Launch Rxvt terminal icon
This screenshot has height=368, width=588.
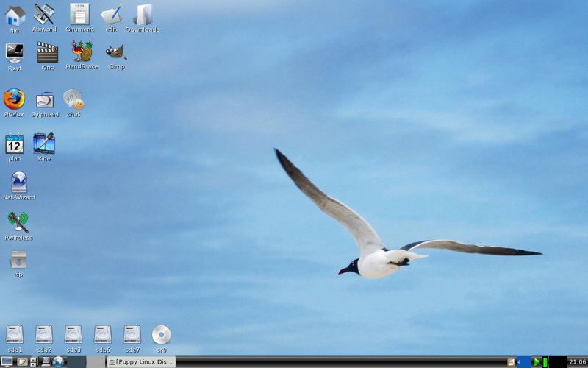(14, 52)
